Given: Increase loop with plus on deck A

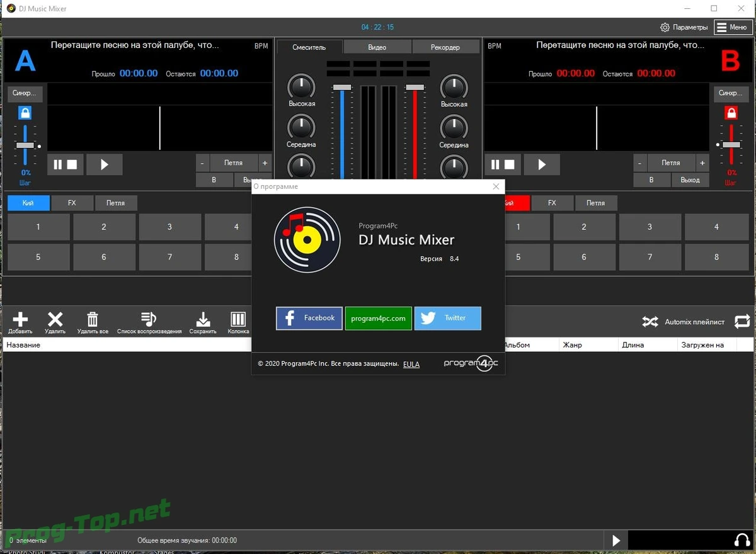Looking at the screenshot, I should [265, 162].
